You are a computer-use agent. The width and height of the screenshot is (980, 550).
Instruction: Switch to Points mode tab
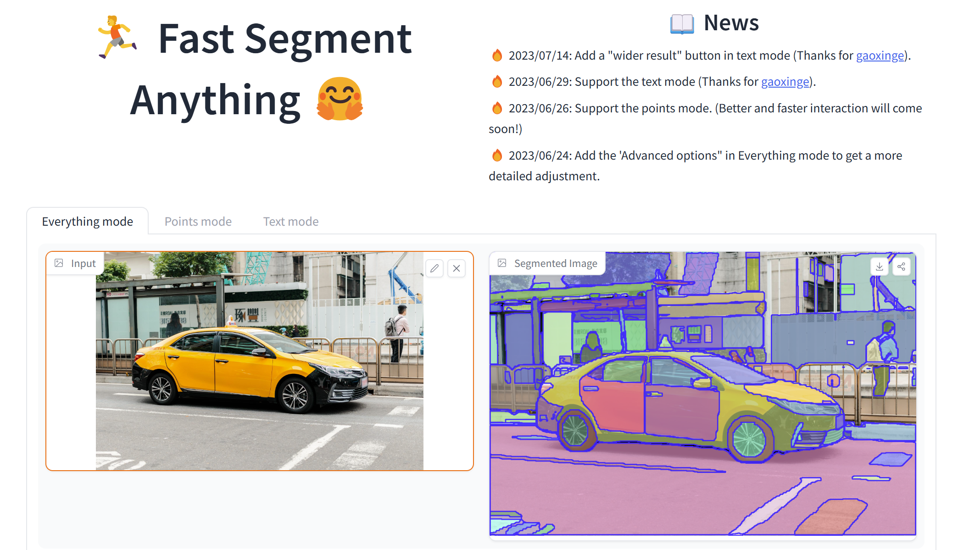pos(198,222)
